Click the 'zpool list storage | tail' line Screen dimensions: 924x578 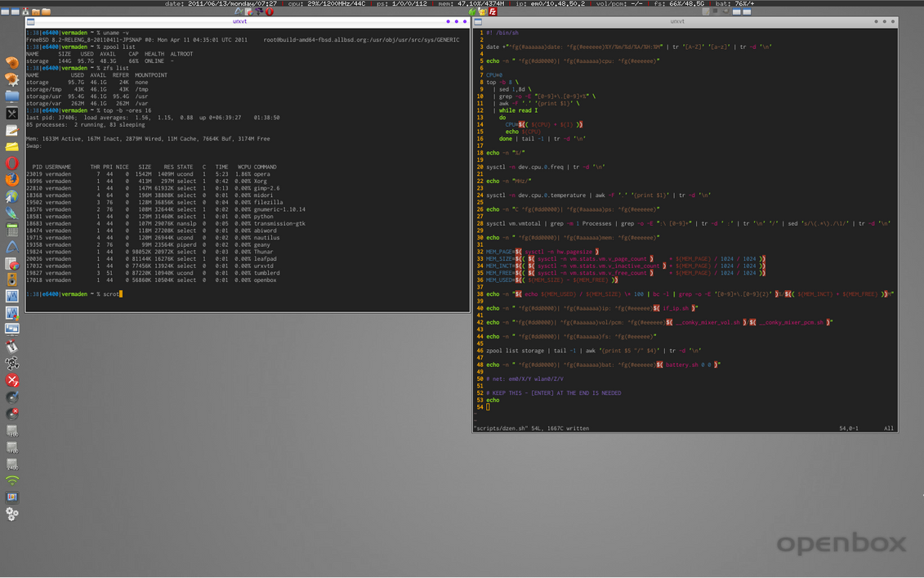[x=594, y=351]
